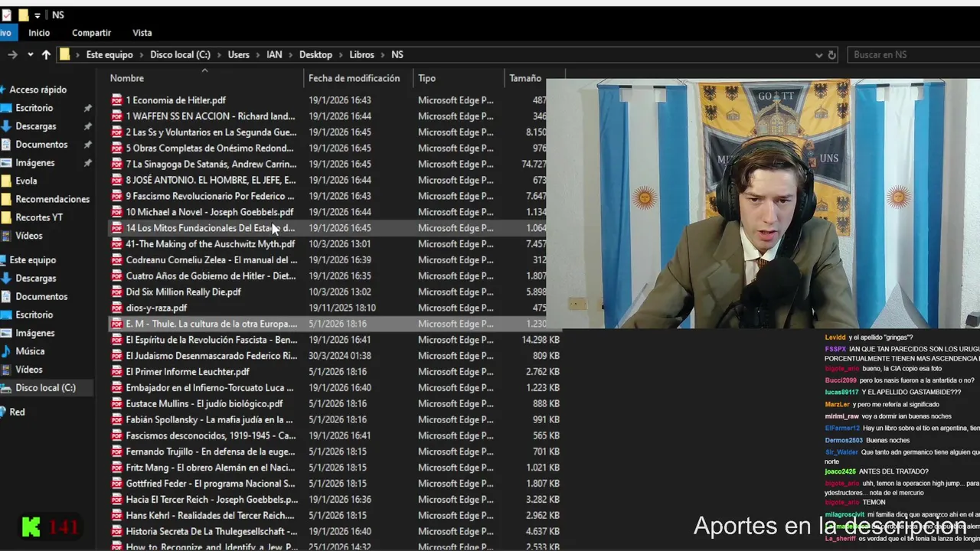Image resolution: width=980 pixels, height=551 pixels.
Task: Expand chevron after Disco local (C:) in breadcrumb
Action: pyautogui.click(x=219, y=55)
